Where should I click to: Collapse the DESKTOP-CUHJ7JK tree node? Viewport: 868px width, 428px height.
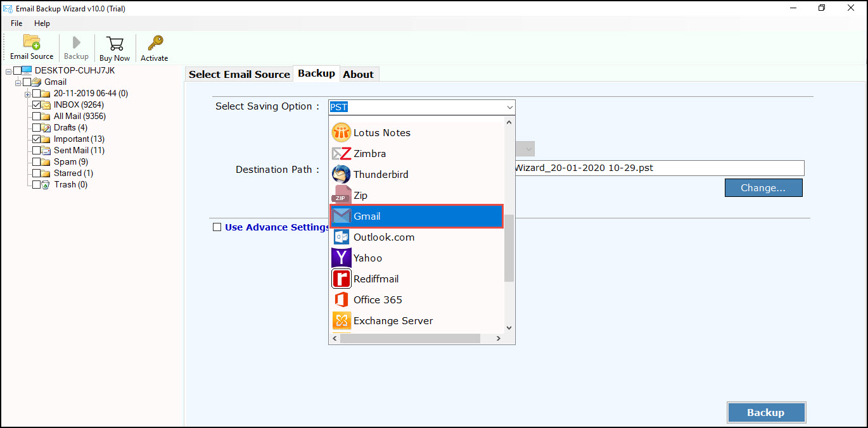8,71
